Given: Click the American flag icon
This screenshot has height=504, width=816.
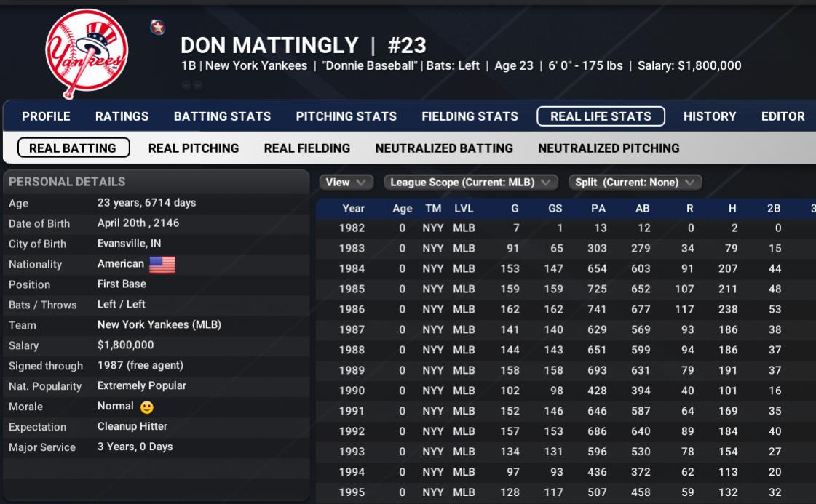Looking at the screenshot, I should click(162, 265).
